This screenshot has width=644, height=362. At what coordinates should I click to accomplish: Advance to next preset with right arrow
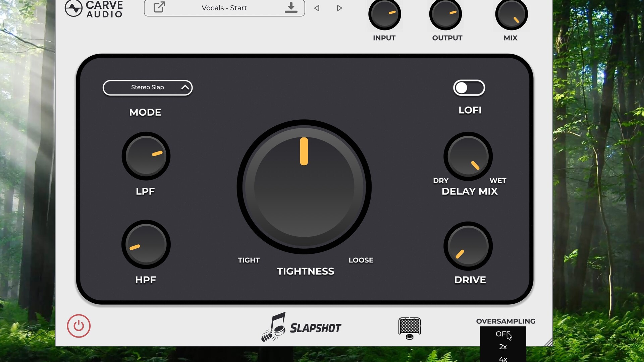pyautogui.click(x=339, y=8)
